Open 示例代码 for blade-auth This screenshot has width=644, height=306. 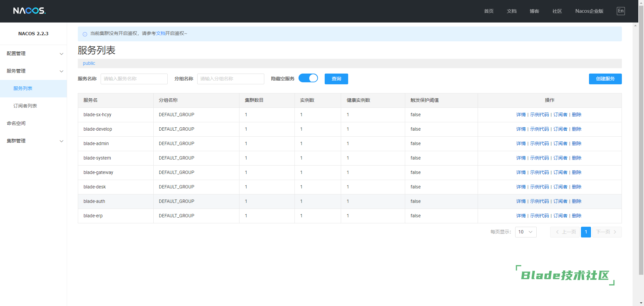[x=539, y=202]
